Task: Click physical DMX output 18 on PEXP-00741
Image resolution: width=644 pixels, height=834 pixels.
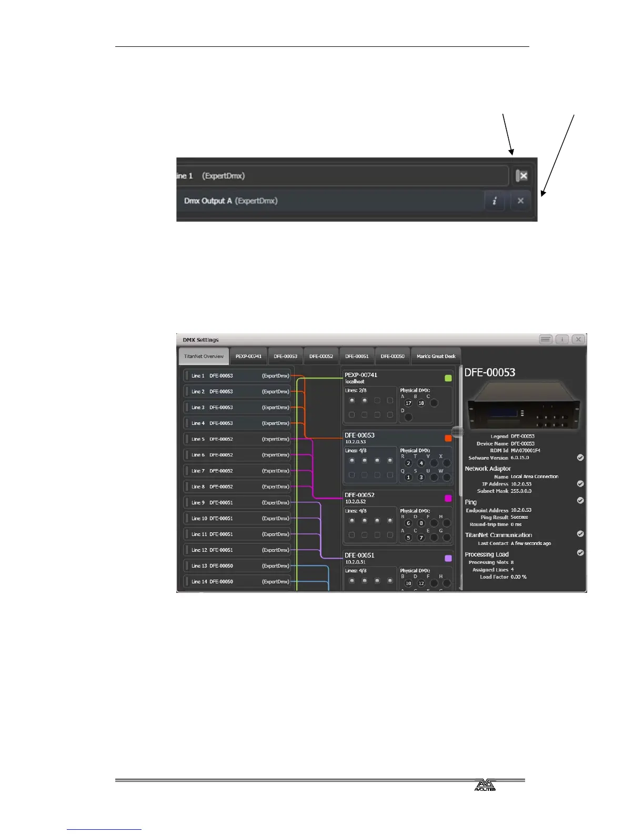Action: click(421, 403)
